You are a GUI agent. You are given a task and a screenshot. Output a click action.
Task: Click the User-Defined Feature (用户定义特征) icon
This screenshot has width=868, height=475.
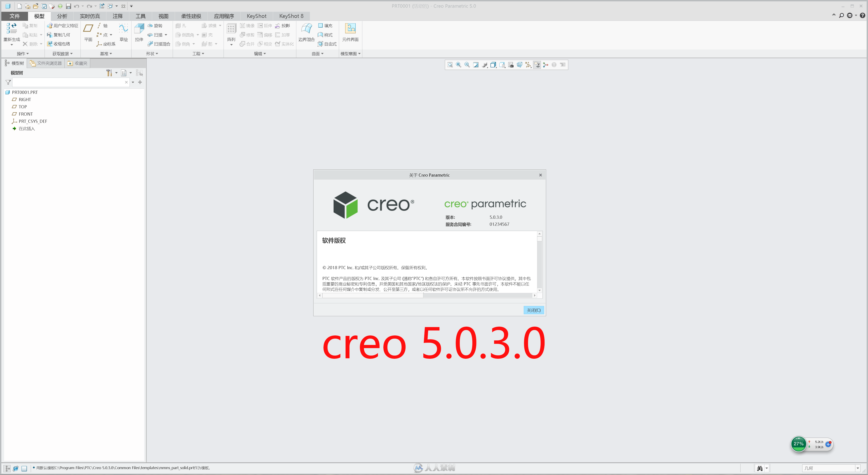(63, 26)
